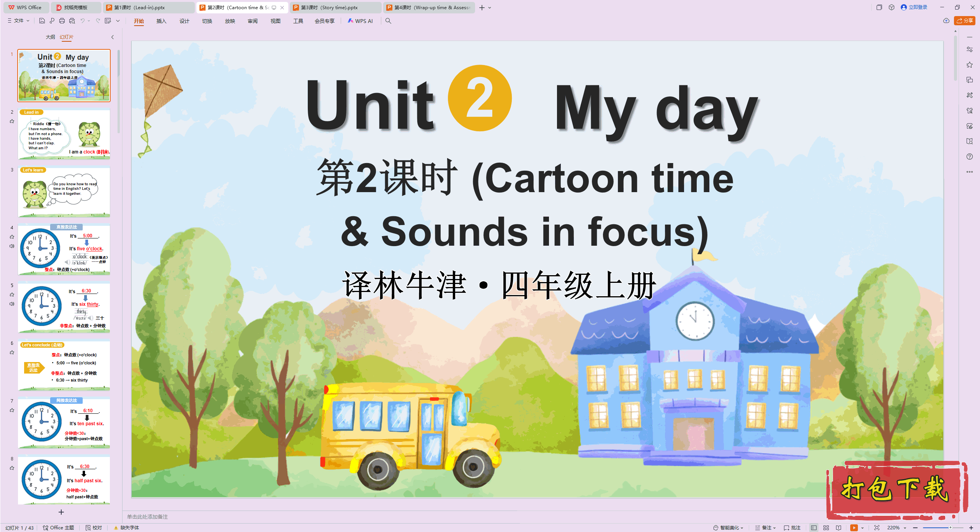Click the Save icon in quick access toolbar
Viewport: 980px width, 532px height.
coord(42,21)
